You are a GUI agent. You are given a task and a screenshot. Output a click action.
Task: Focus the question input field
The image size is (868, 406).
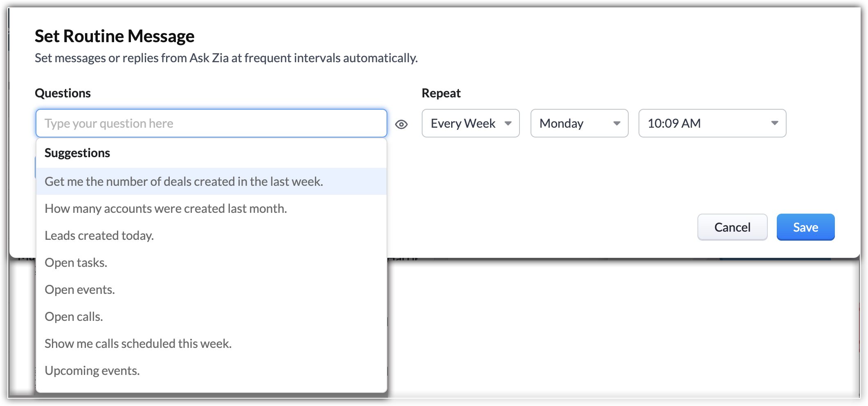(x=211, y=123)
